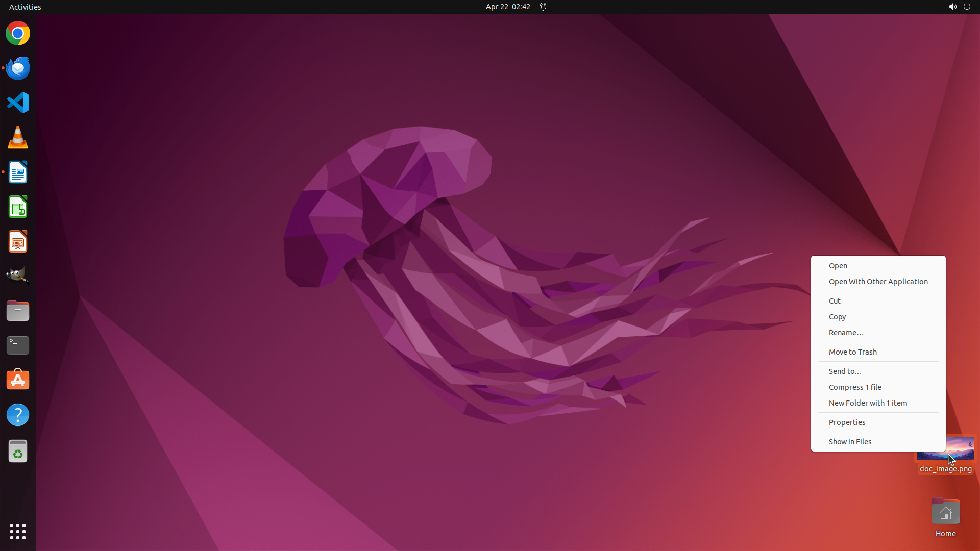The height and width of the screenshot is (551, 980).
Task: Choose Move to Trash
Action: click(852, 352)
